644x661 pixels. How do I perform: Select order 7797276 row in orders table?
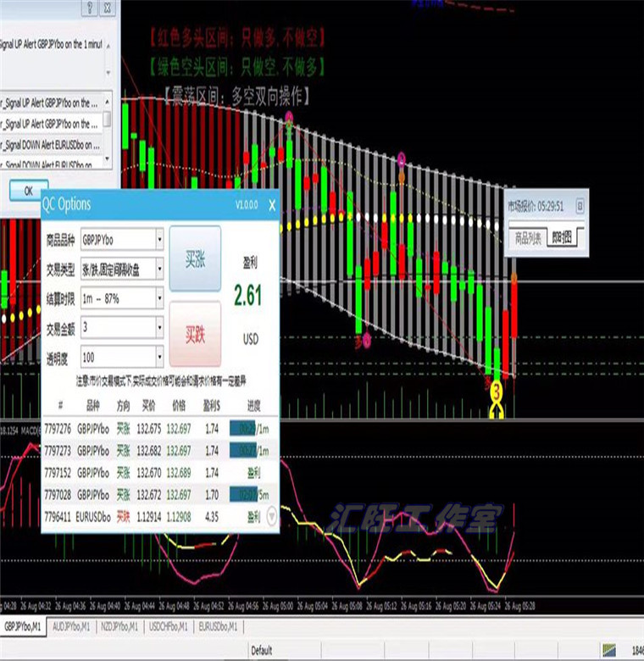click(159, 430)
